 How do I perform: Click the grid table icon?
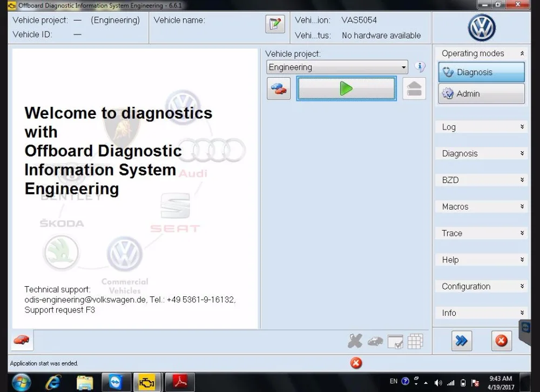[x=415, y=341]
